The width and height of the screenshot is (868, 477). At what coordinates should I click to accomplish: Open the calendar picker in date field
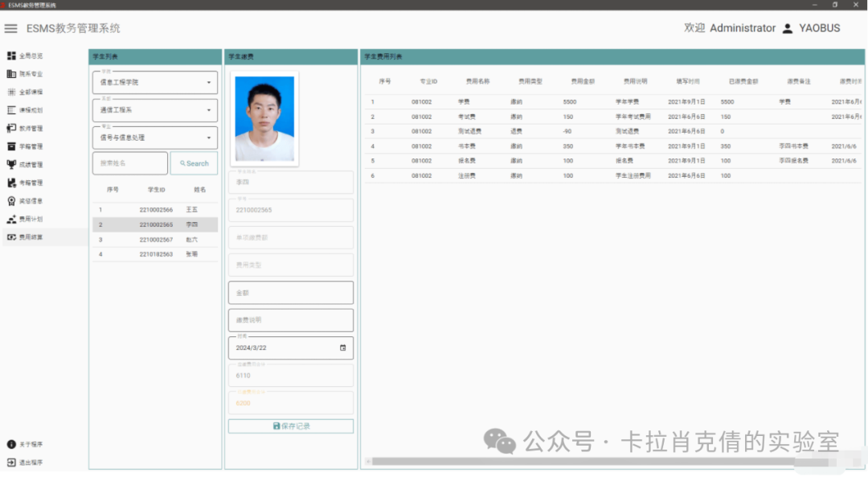pyautogui.click(x=343, y=348)
